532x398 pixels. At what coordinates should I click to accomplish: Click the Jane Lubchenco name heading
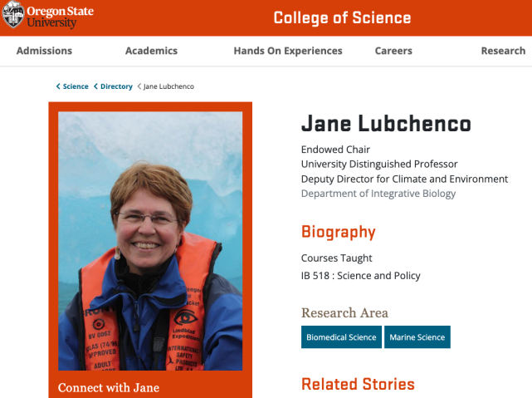coord(386,125)
